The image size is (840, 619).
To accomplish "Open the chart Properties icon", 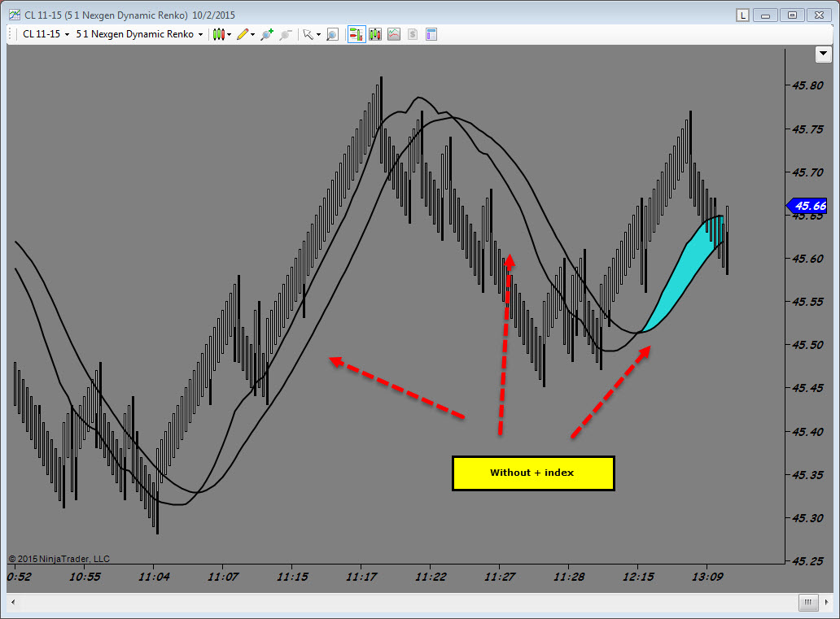I will point(431,35).
